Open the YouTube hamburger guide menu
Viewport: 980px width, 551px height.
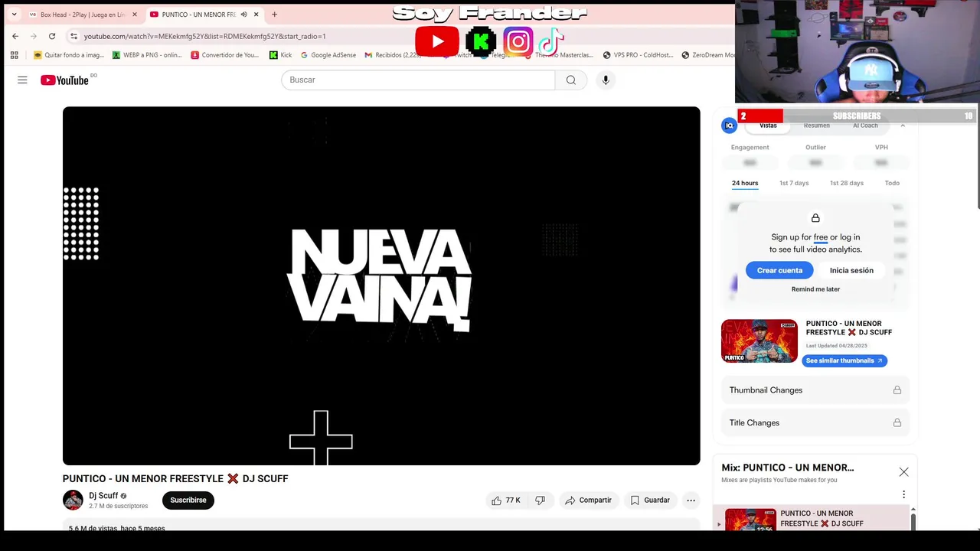[x=22, y=80]
